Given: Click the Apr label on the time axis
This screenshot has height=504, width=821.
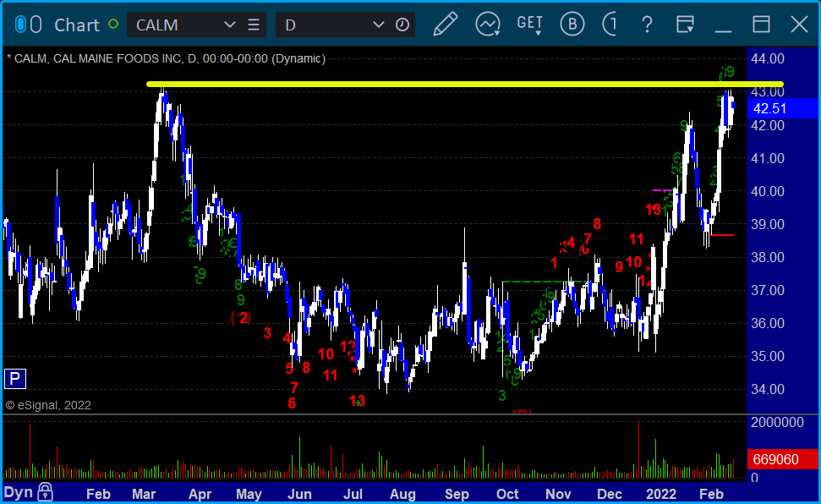Looking at the screenshot, I should pos(200,494).
